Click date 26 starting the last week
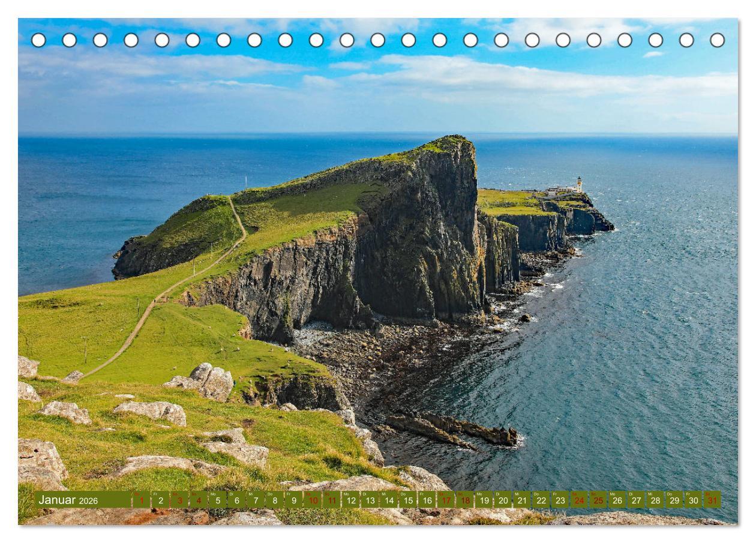The image size is (756, 543). coord(617,501)
